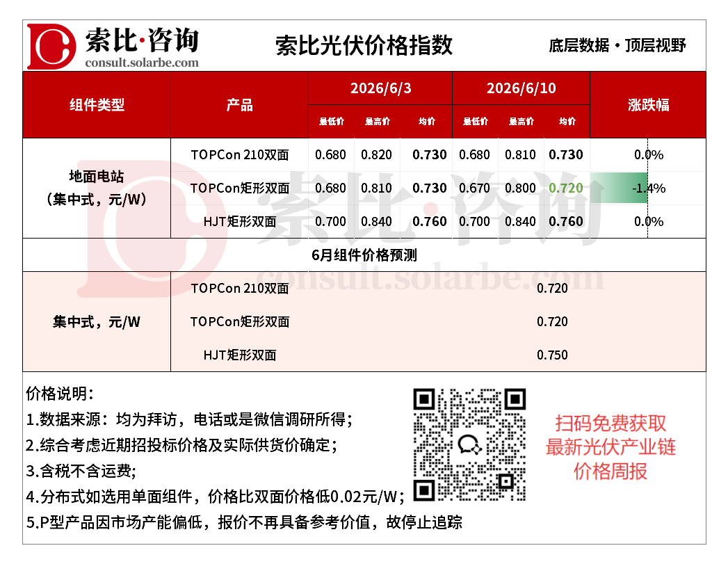Click 6/10 low price 0.680 for TOPCon 210双面
Viewport: 728px width, 564px height.
click(x=474, y=154)
